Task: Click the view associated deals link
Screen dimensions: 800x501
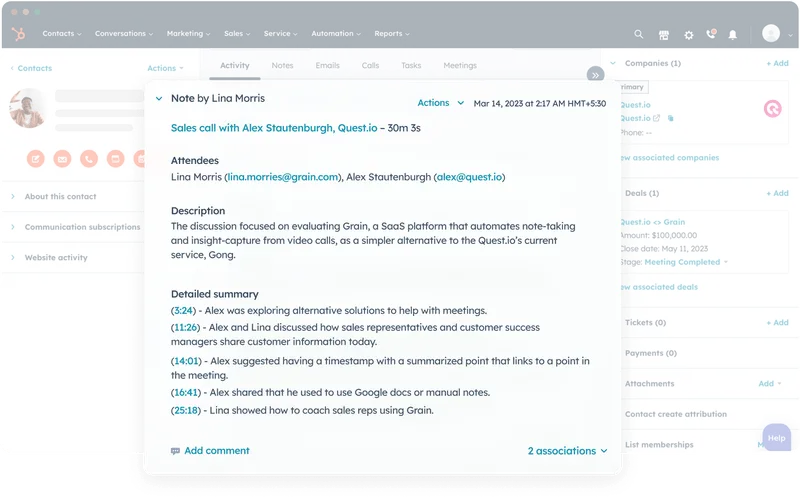Action: [659, 287]
